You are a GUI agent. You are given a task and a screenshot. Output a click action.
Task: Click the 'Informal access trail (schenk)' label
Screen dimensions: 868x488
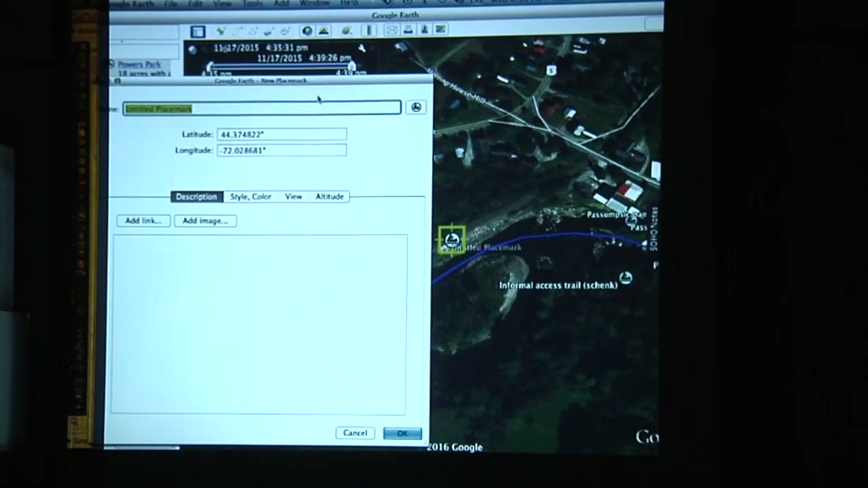[558, 286]
